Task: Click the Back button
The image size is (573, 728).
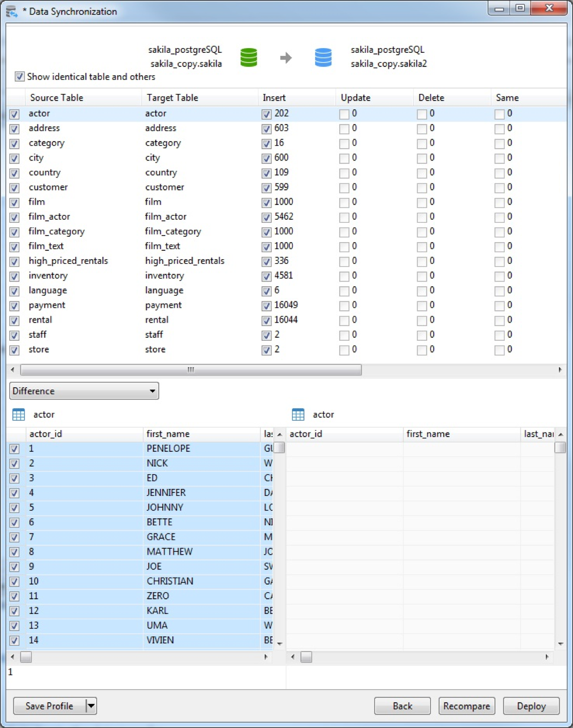Action: click(402, 706)
